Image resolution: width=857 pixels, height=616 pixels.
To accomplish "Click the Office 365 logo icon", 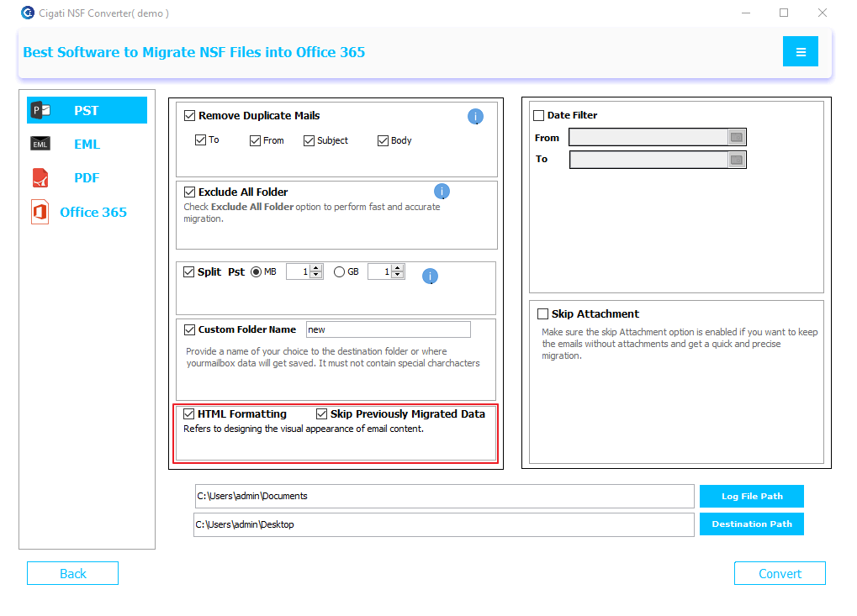I will pyautogui.click(x=40, y=212).
